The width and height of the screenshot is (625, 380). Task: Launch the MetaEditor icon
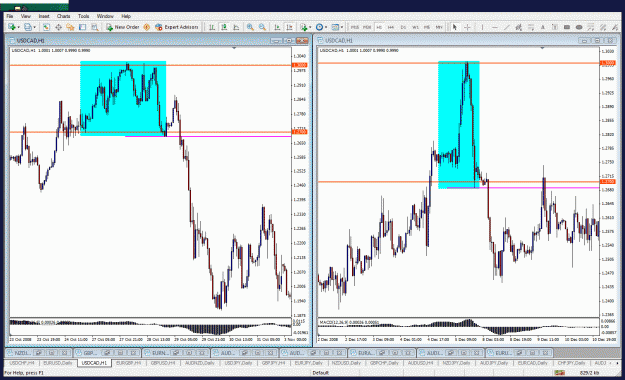(146, 27)
